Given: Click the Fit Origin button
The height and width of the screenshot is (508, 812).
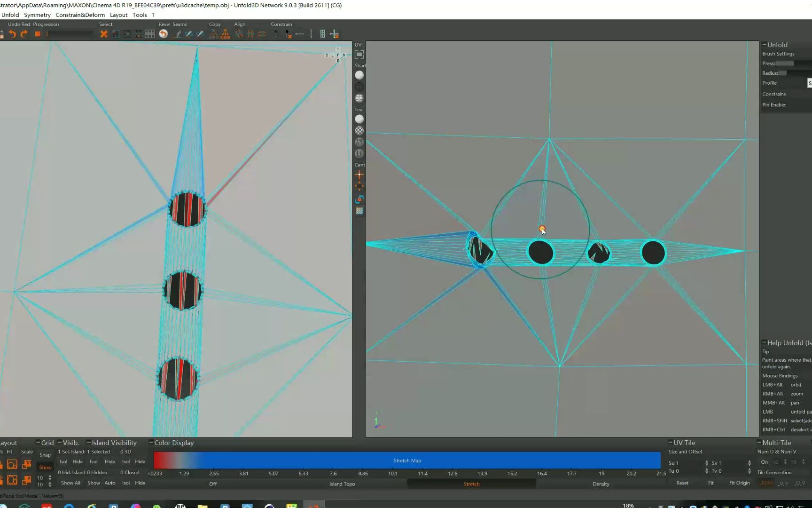Looking at the screenshot, I should click(739, 483).
